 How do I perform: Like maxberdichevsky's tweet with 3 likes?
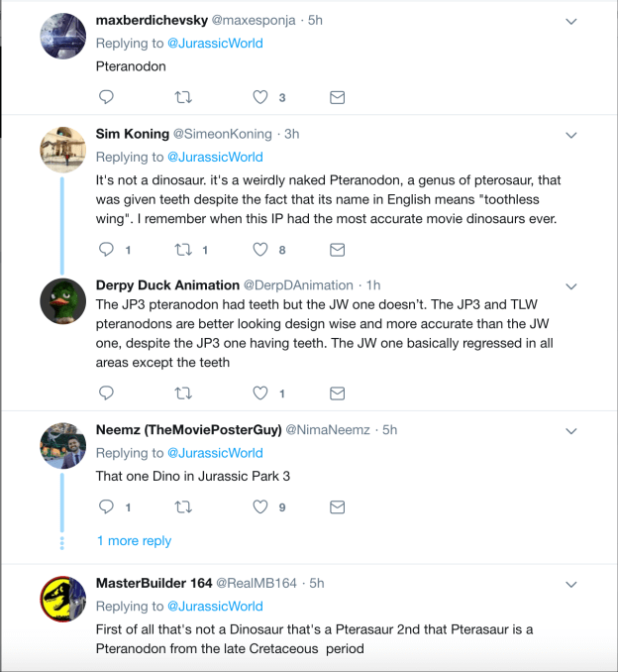click(260, 97)
